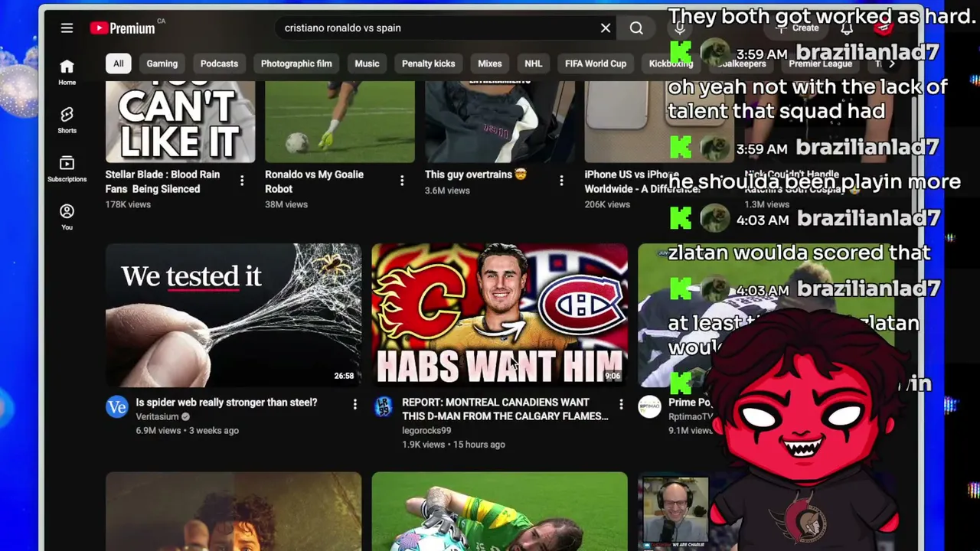
Task: Open the RptimaoTV channel avatar
Action: [x=649, y=407]
